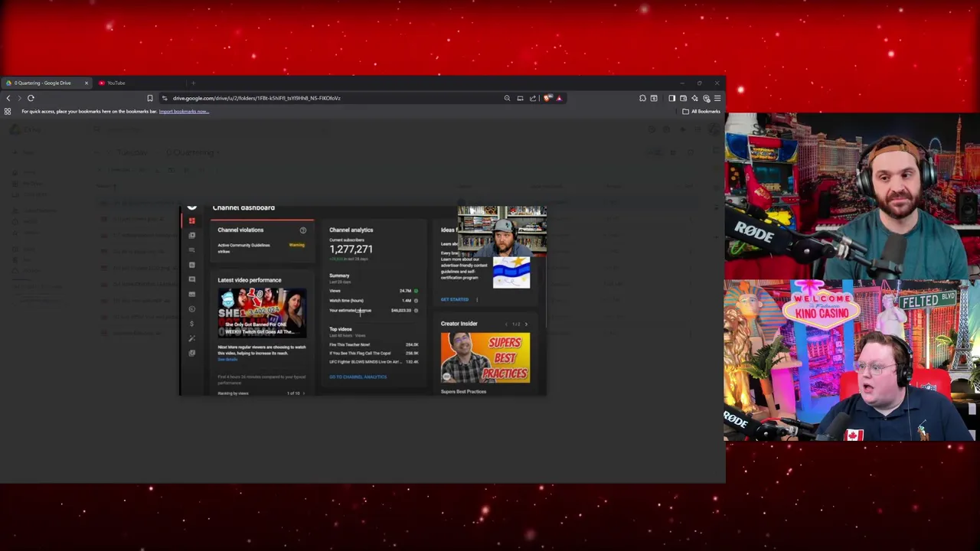Open the All Bookmarks folder

(x=701, y=112)
